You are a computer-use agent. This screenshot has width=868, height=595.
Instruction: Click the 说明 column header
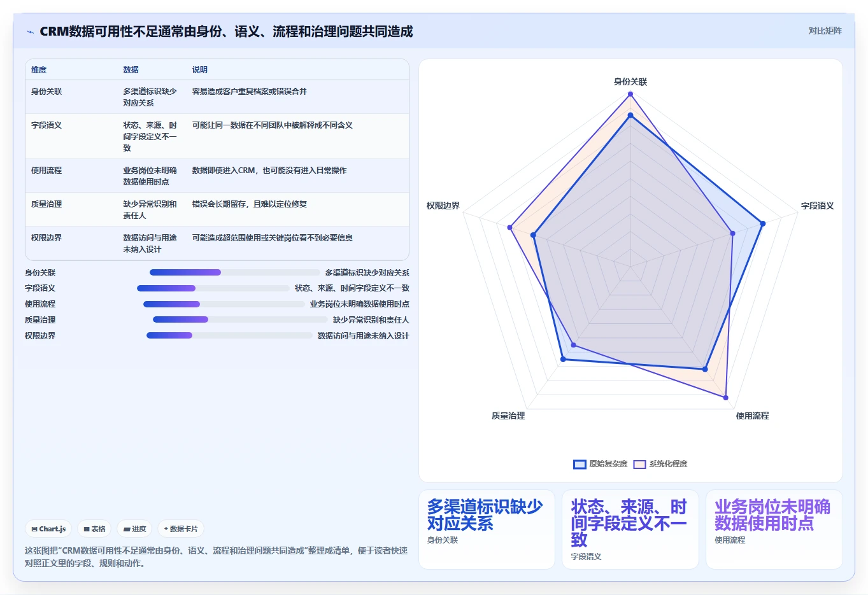point(200,70)
